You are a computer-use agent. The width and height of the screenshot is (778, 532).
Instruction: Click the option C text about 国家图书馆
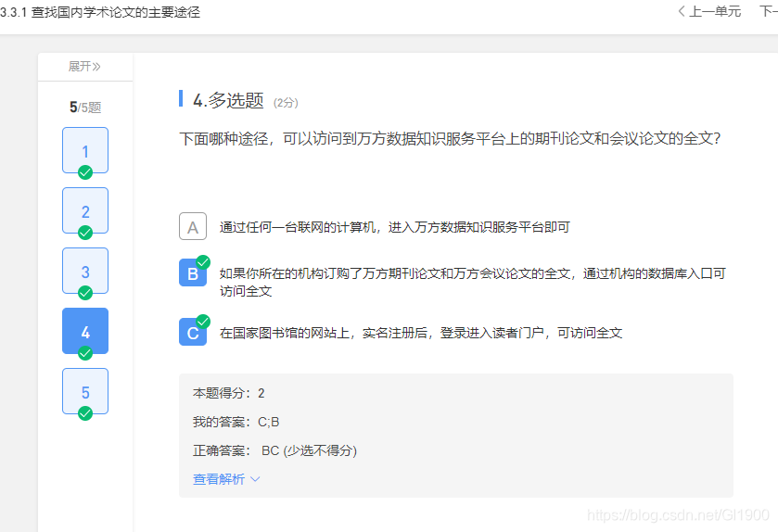[421, 333]
